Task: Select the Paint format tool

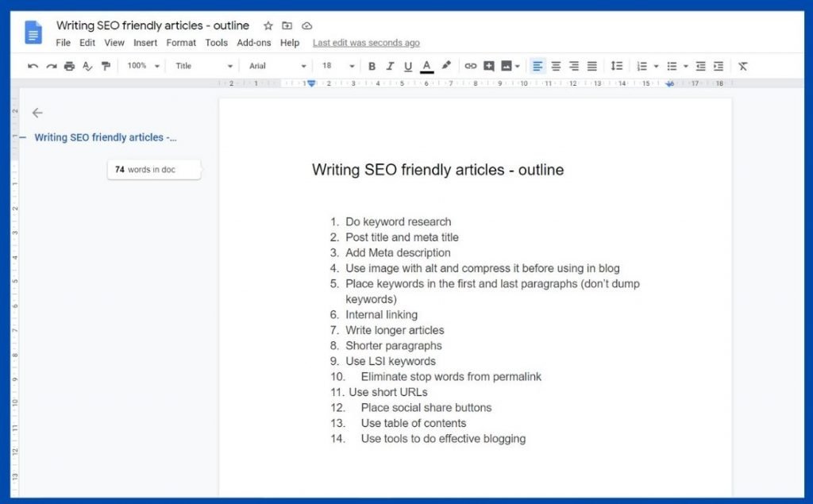Action: [106, 67]
